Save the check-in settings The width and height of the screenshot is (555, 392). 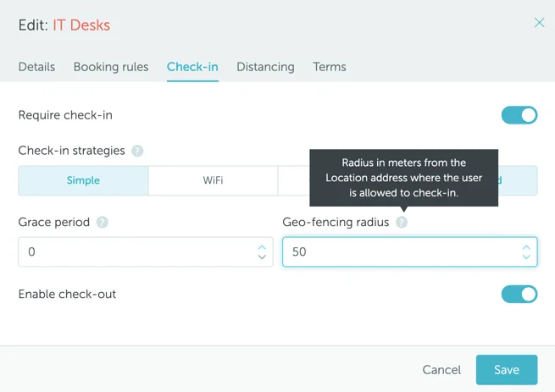click(x=506, y=370)
